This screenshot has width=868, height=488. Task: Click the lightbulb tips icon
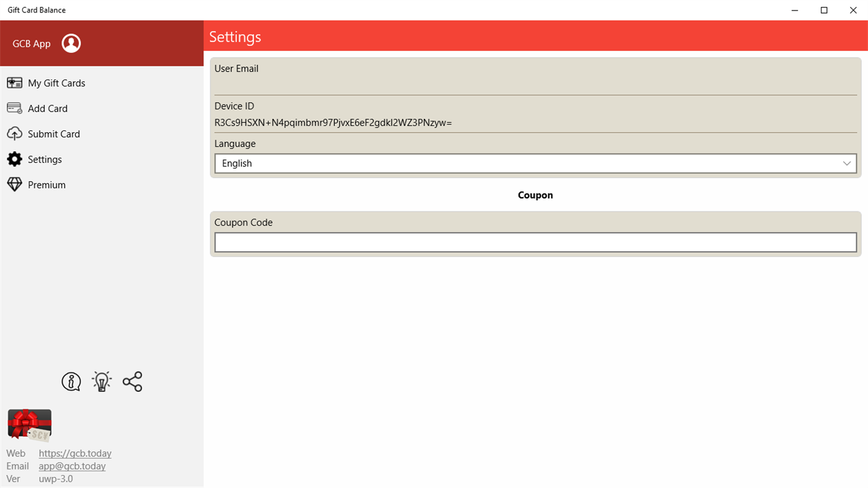pyautogui.click(x=101, y=381)
